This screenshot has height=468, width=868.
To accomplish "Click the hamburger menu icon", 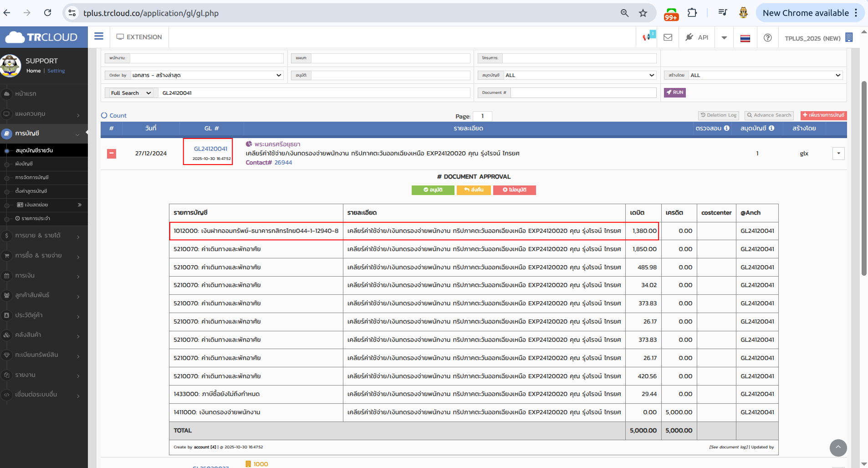I will click(x=99, y=36).
